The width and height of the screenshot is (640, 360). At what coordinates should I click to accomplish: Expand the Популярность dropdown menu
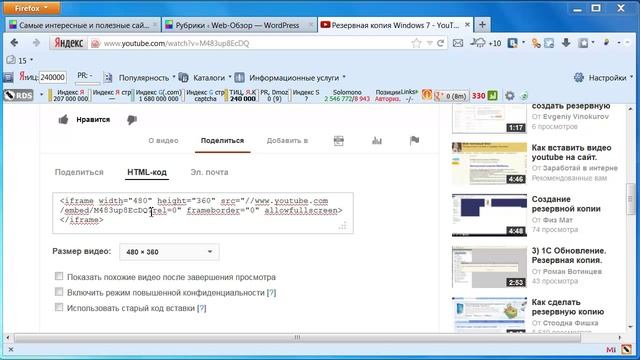coord(174,77)
